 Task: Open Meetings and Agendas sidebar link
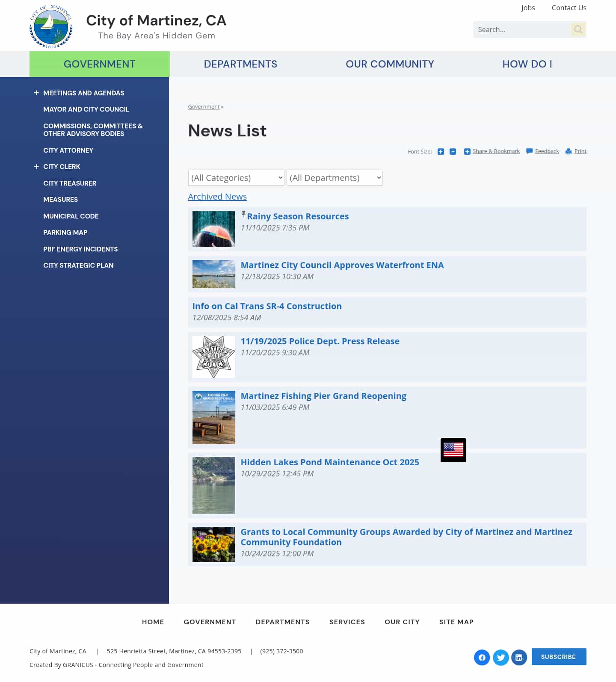click(x=84, y=93)
